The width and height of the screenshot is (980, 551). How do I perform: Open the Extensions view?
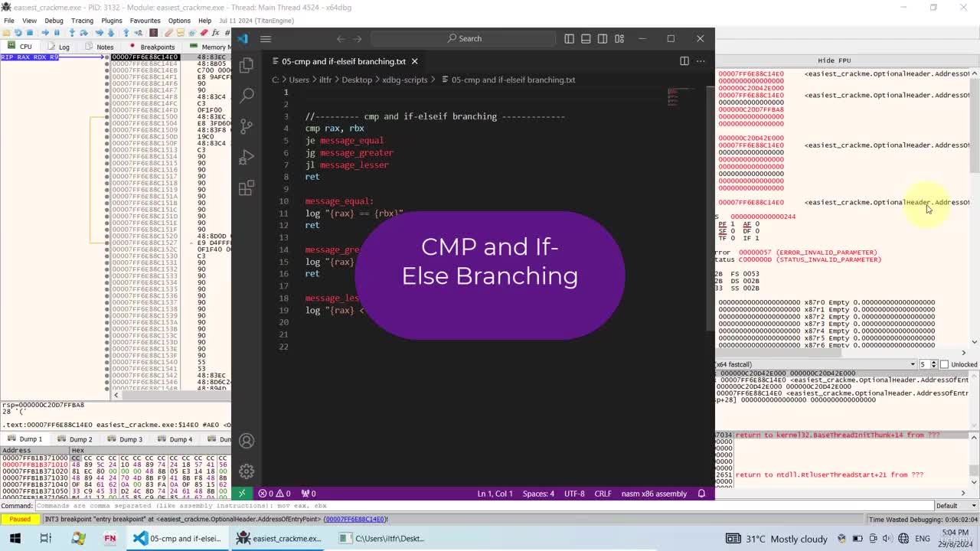247,188
